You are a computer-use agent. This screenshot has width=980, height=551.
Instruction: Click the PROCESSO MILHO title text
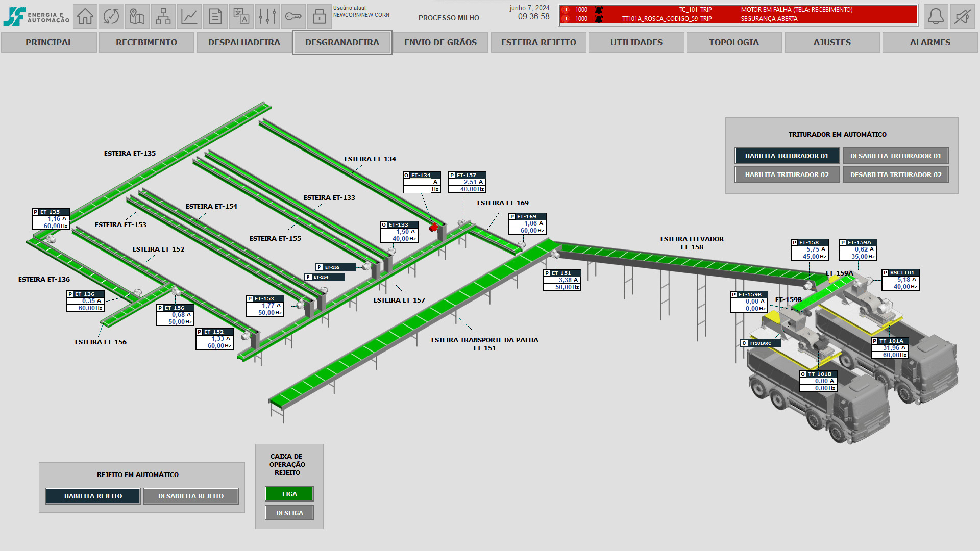[449, 18]
